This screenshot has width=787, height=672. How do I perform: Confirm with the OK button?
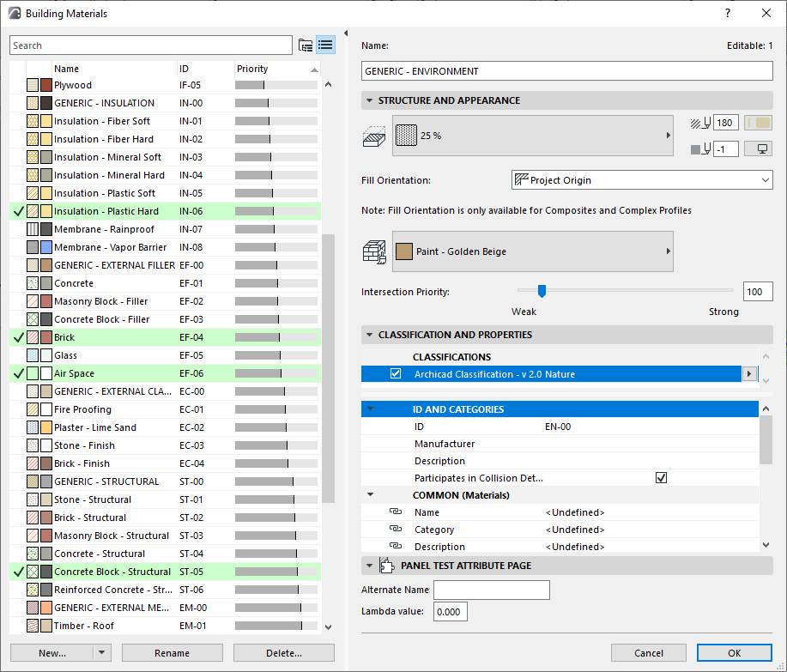pyautogui.click(x=735, y=652)
